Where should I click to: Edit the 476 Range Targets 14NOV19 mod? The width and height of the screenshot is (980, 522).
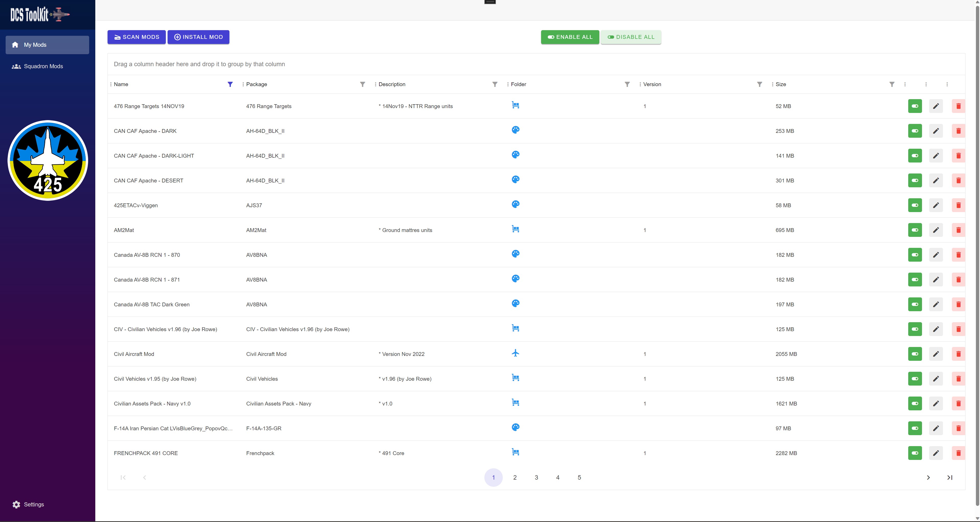point(936,106)
